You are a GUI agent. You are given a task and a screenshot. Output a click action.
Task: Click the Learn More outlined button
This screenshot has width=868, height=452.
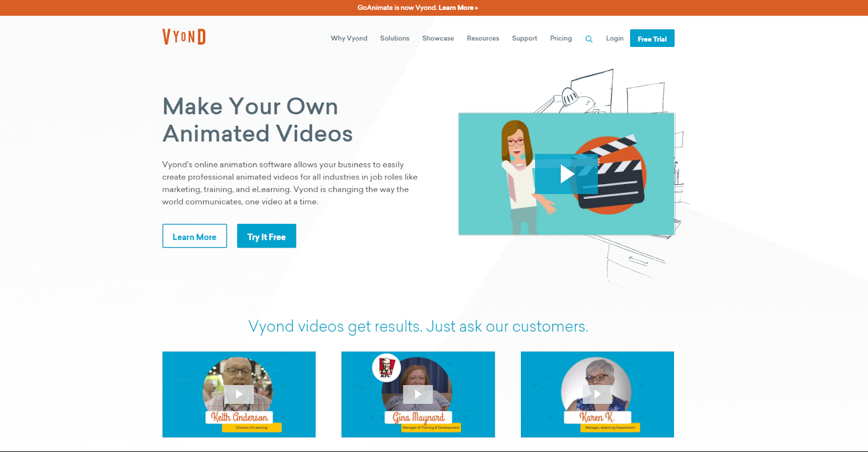point(195,236)
